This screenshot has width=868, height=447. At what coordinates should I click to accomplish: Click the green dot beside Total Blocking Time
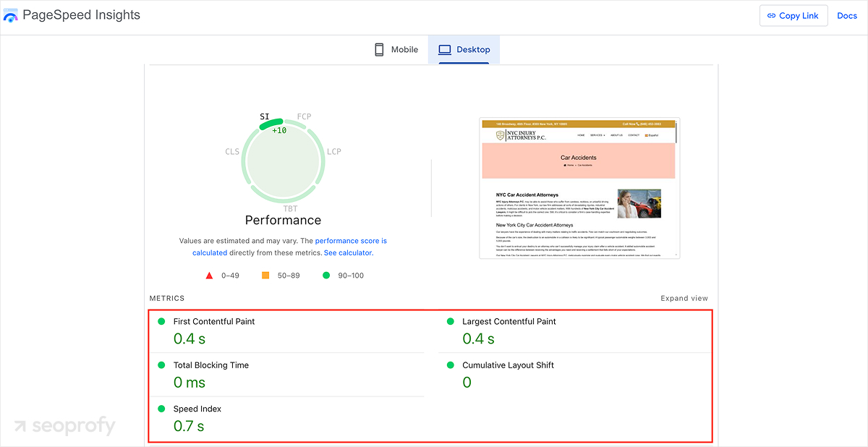tap(161, 365)
